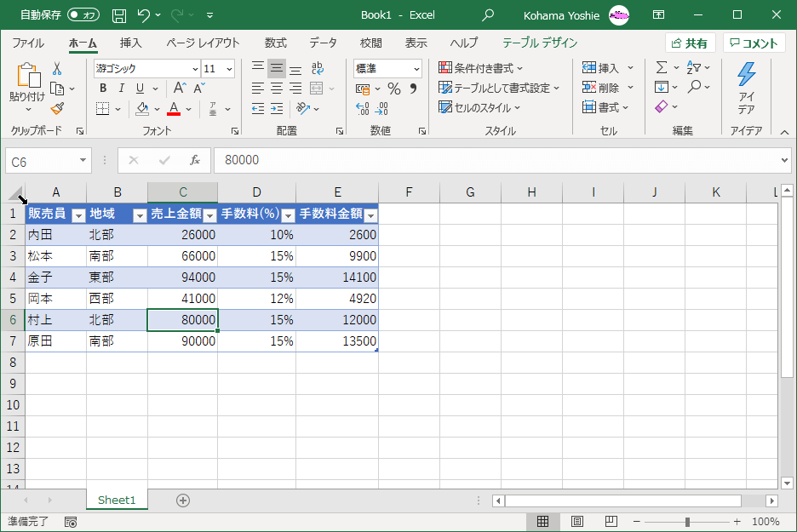Open the 地域 column filter dropdown
This screenshot has height=532, width=797.
[140, 216]
